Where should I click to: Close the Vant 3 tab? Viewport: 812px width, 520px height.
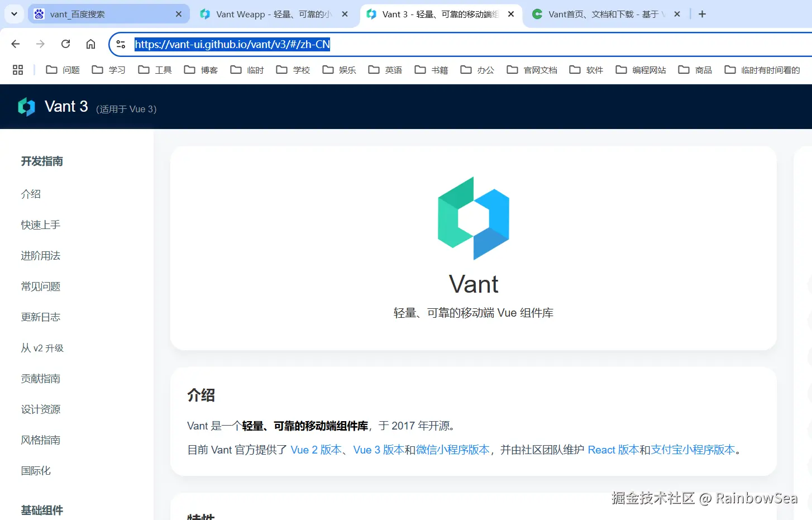511,14
